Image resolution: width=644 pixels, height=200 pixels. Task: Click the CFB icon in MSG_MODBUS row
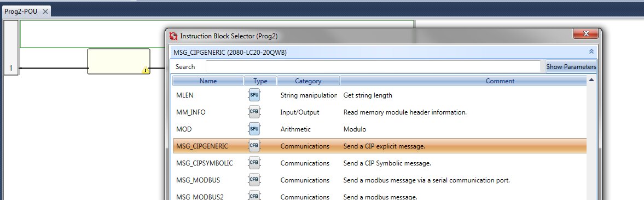click(x=254, y=180)
